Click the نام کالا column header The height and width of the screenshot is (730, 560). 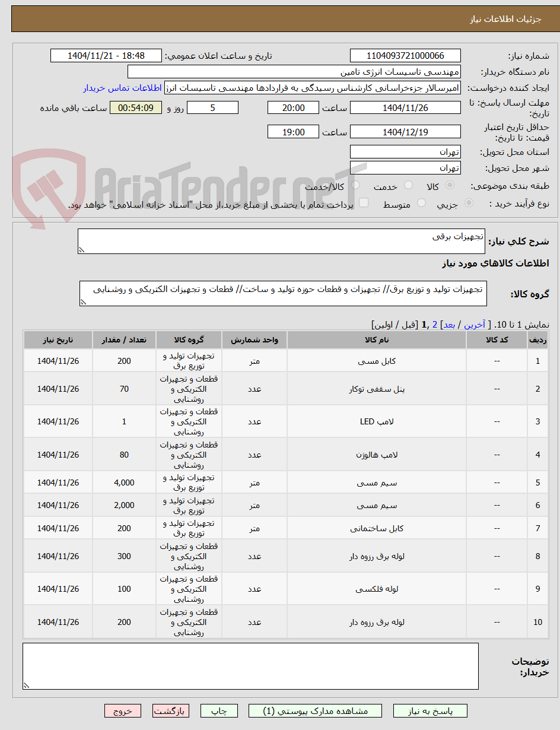pyautogui.click(x=377, y=339)
